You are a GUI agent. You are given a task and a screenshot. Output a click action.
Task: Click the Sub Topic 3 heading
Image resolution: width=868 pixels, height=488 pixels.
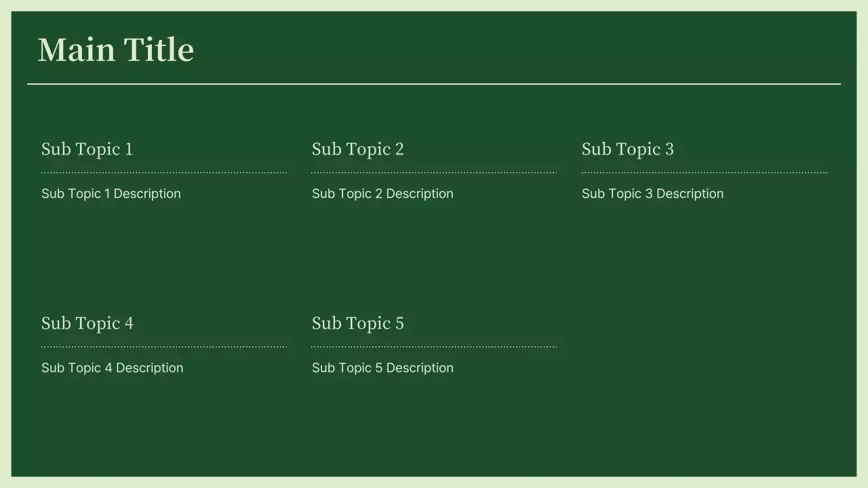click(627, 149)
